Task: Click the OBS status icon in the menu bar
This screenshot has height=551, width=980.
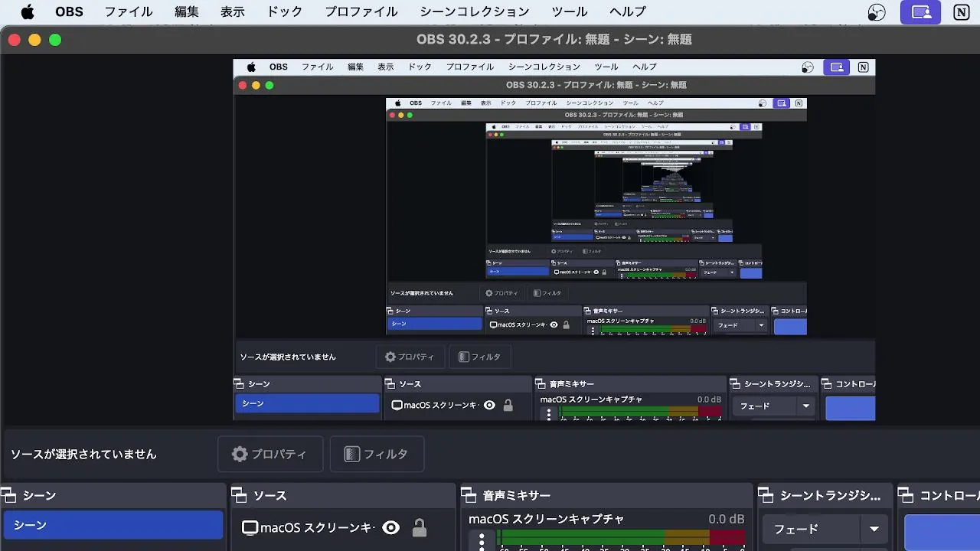Action: (x=877, y=12)
